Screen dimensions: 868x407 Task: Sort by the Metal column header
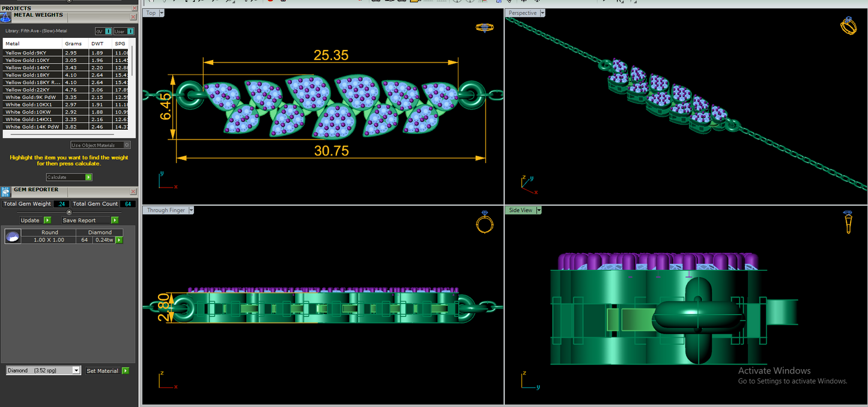tap(32, 44)
